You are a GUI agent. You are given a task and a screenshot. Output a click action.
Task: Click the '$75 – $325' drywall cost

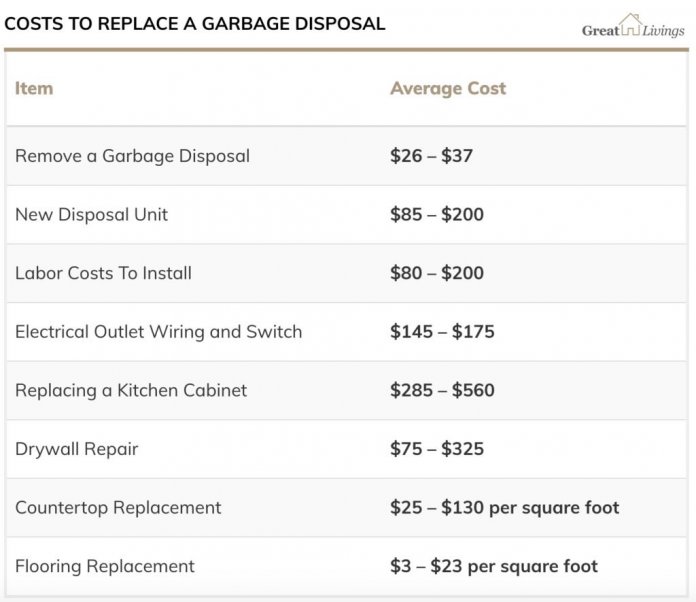[437, 449]
